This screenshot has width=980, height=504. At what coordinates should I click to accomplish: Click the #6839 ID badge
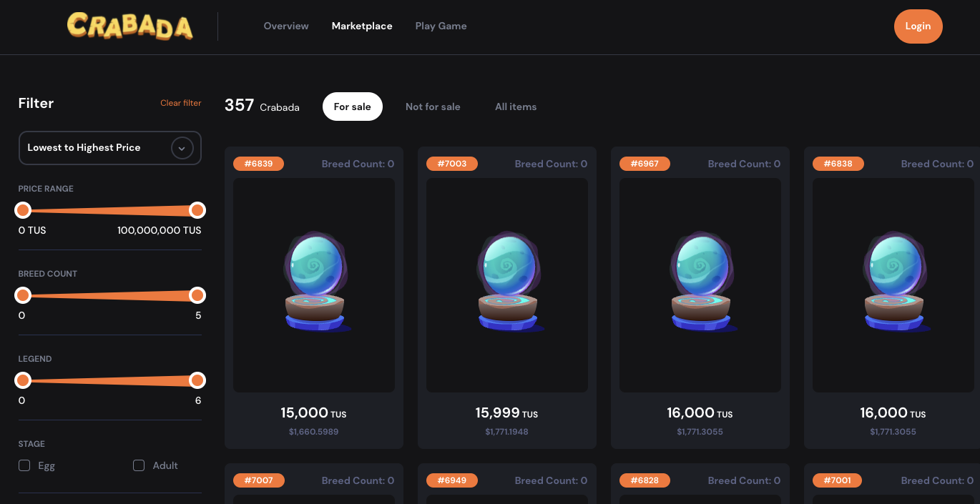pyautogui.click(x=259, y=164)
